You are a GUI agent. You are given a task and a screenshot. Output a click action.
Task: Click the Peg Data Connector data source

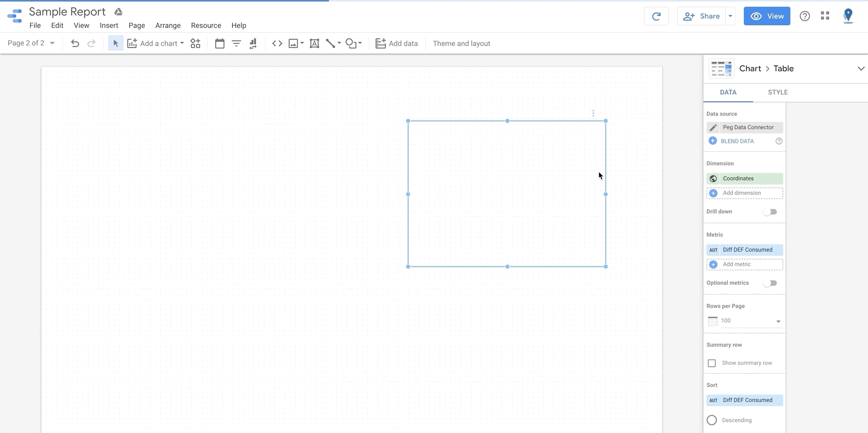point(745,128)
